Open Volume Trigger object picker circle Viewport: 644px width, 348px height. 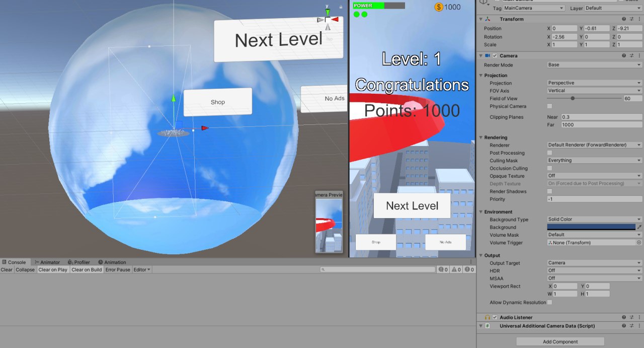pos(639,243)
